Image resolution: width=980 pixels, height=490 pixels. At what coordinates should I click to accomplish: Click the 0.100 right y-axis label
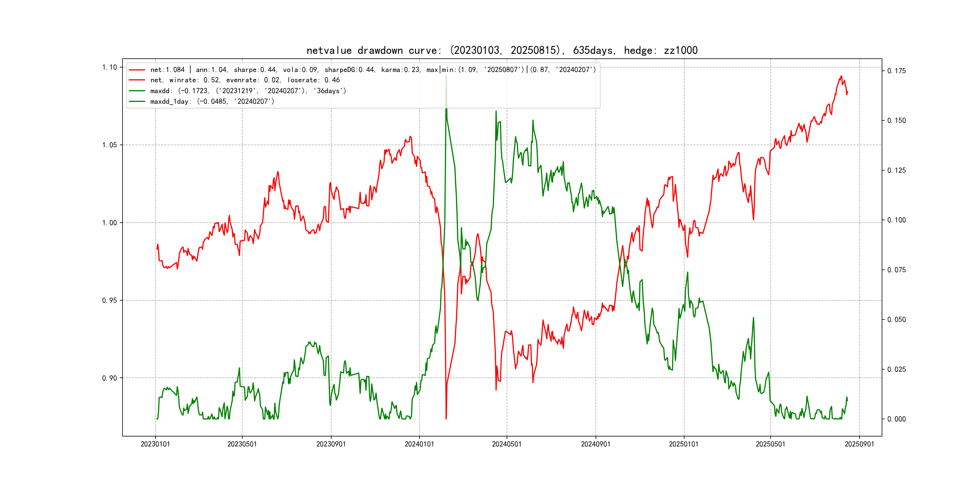[896, 220]
